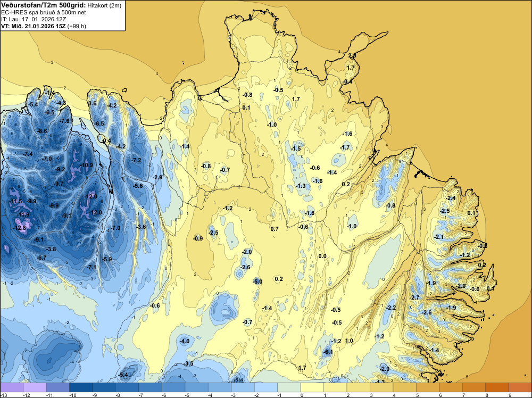The image size is (532, 398).
Task: Click the '-7.1' temperature value
Action: (92, 267)
